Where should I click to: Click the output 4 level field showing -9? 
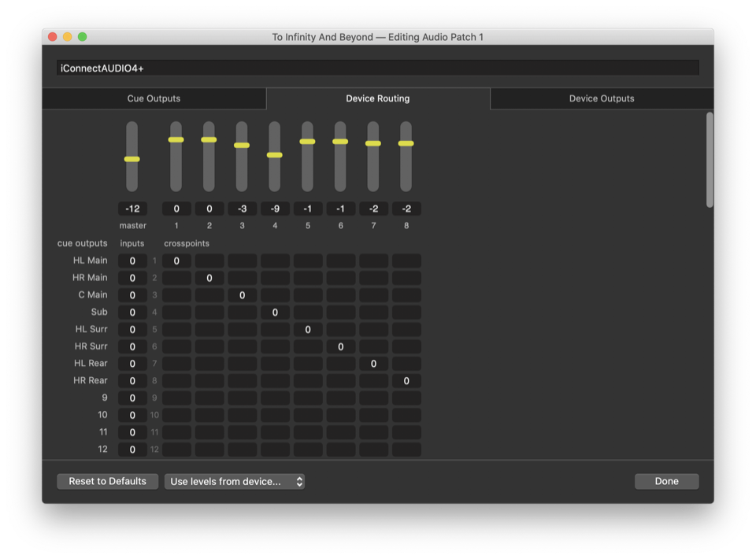(x=274, y=209)
